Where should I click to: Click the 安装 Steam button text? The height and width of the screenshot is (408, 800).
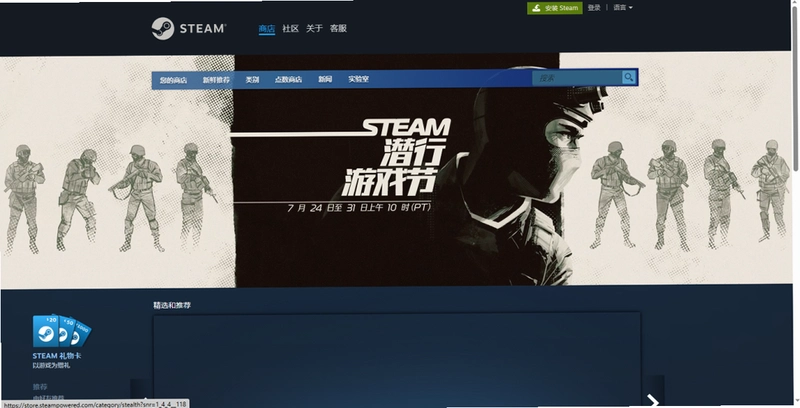click(x=561, y=8)
